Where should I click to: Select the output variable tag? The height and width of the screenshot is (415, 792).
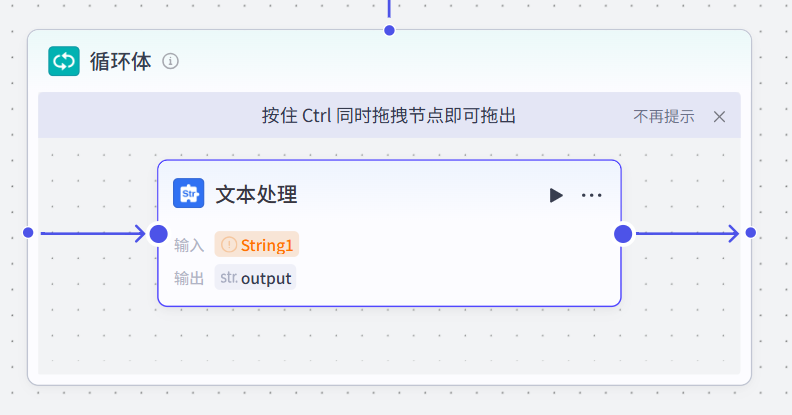click(265, 278)
